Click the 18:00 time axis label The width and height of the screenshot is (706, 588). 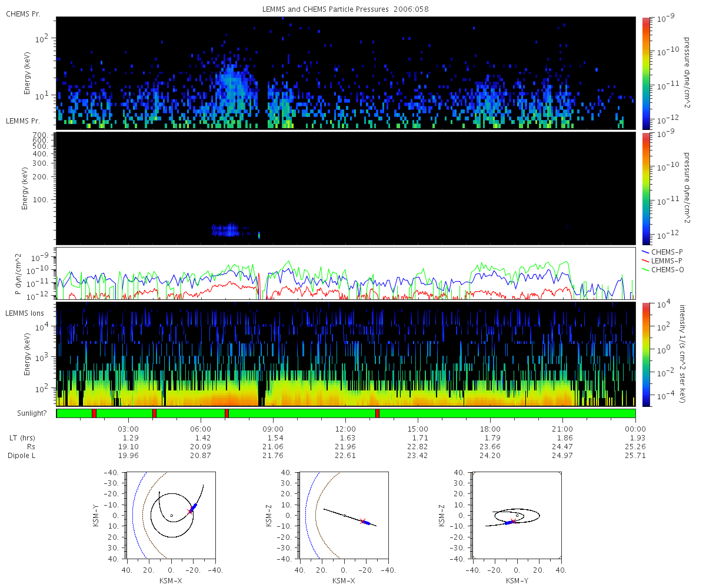[x=490, y=428]
